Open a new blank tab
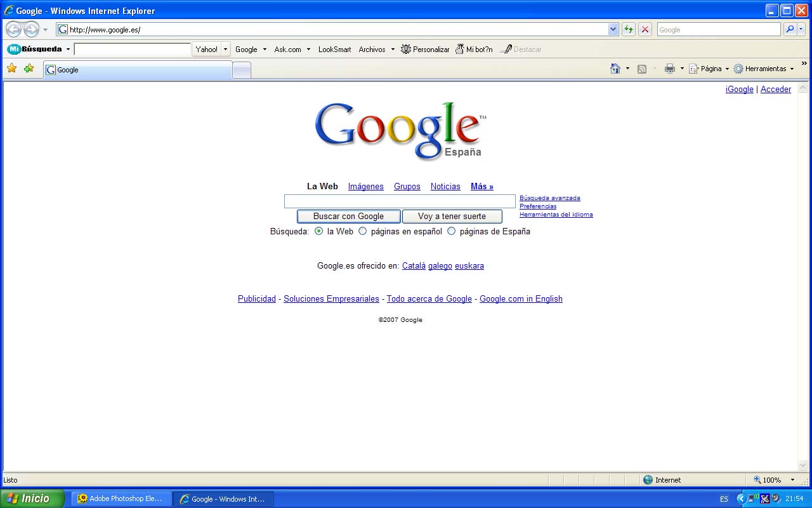The width and height of the screenshot is (812, 508). coord(242,70)
